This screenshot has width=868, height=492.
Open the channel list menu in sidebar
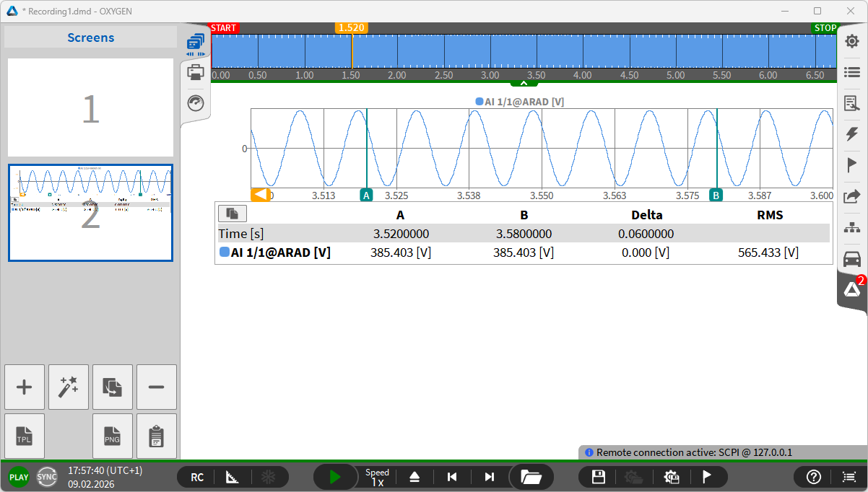point(852,72)
